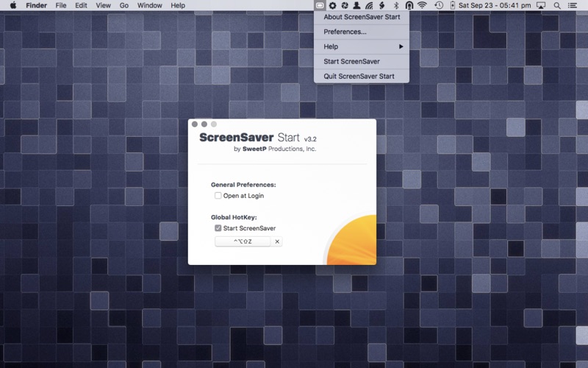Click the AirPlay display icon
This screenshot has height=368, width=588.
click(x=541, y=5)
